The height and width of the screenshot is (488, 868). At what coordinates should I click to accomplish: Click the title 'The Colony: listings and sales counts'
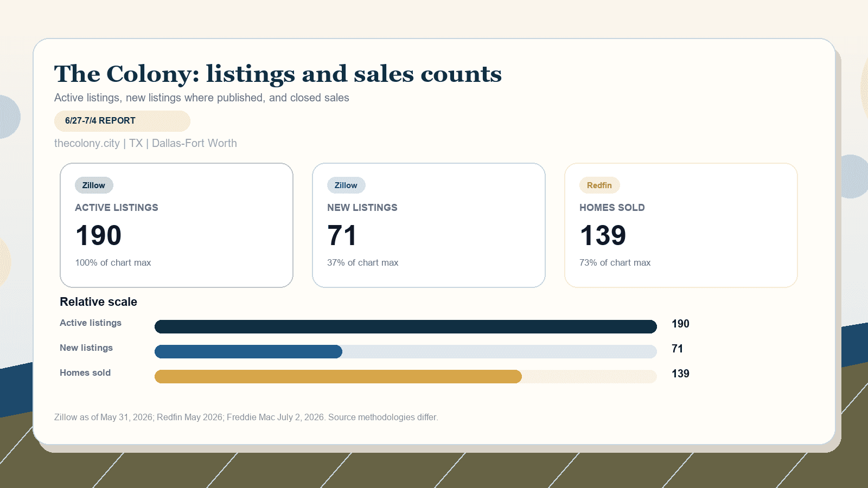pyautogui.click(x=278, y=74)
